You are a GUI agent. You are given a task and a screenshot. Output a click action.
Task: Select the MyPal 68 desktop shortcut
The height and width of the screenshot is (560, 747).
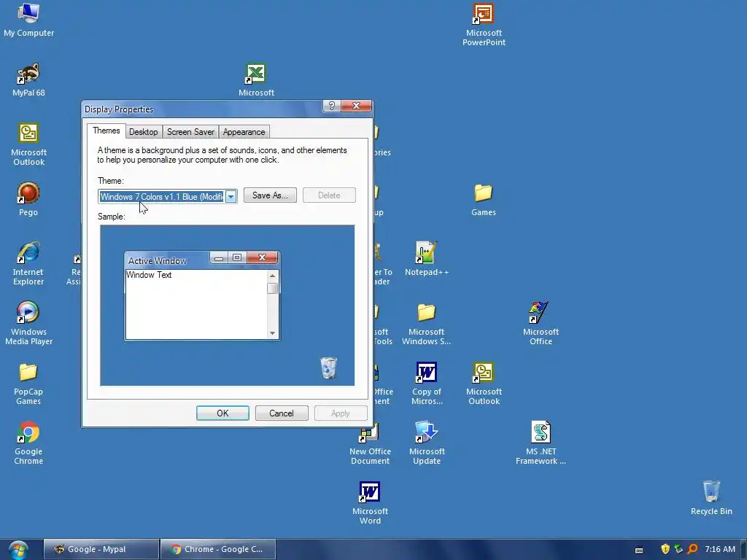point(28,79)
